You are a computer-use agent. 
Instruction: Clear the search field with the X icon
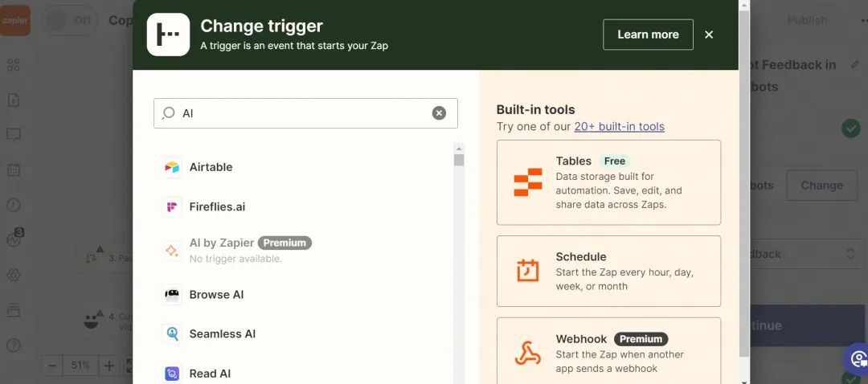coord(439,113)
